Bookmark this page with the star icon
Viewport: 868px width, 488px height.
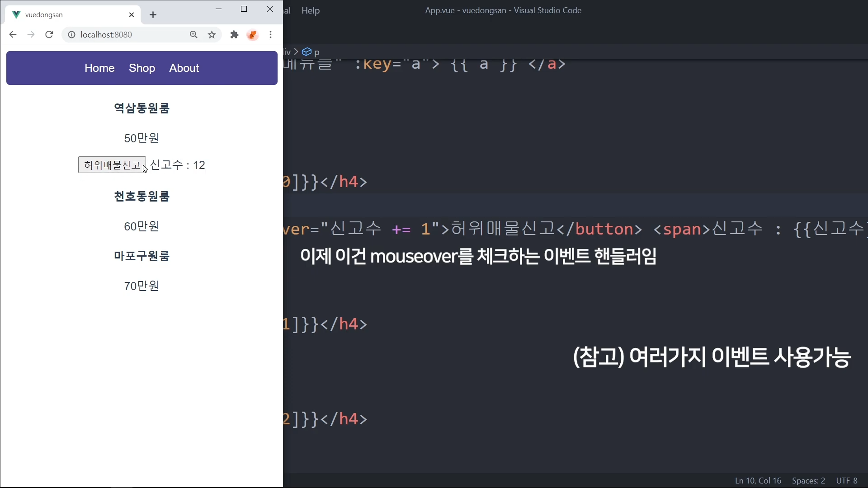click(x=212, y=35)
